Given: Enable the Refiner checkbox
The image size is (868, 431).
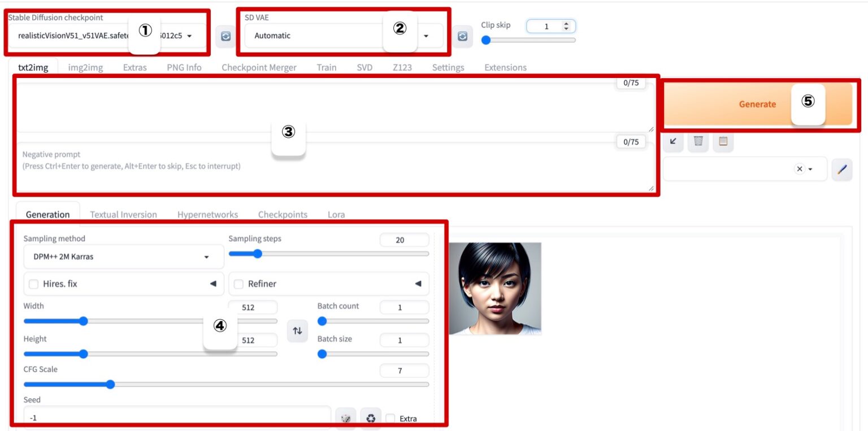Looking at the screenshot, I should click(x=238, y=284).
